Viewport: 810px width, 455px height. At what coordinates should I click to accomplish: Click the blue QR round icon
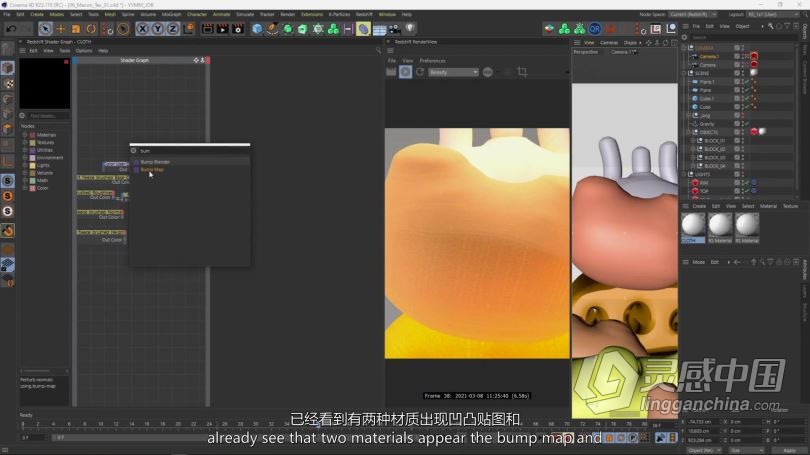[x=595, y=29]
